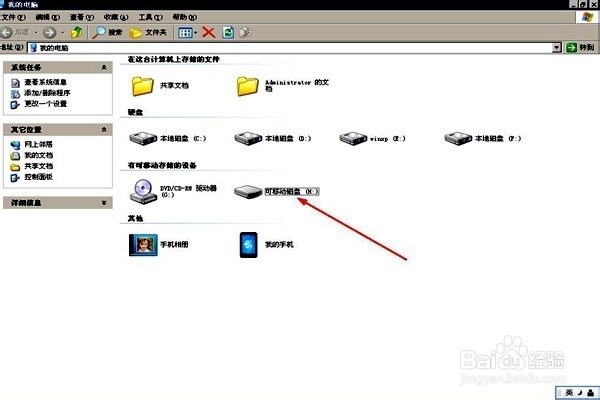Click the 网上邻居 network icon
600x400 pixels.
click(x=15, y=145)
